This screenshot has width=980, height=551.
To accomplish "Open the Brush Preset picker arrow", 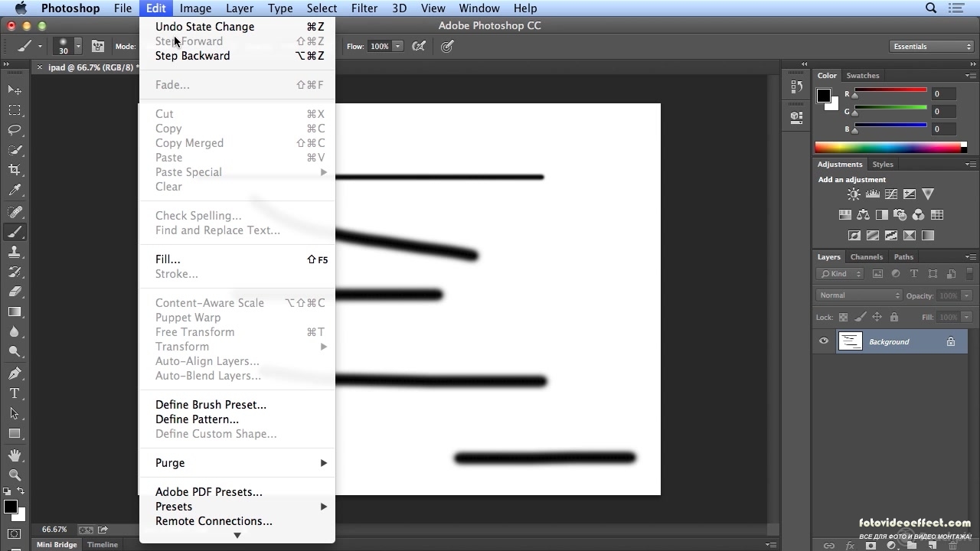I will tap(77, 47).
